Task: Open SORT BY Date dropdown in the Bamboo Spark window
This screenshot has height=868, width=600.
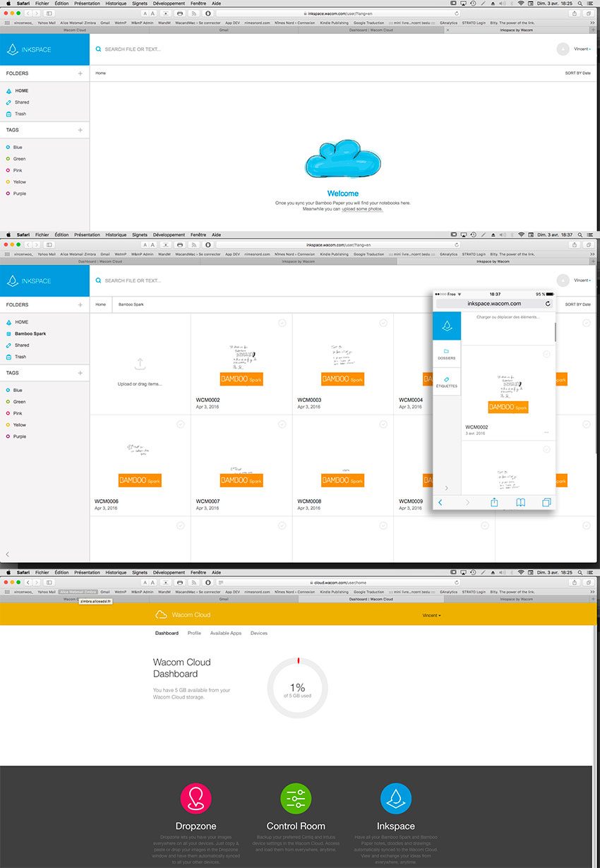Action: [x=577, y=304]
